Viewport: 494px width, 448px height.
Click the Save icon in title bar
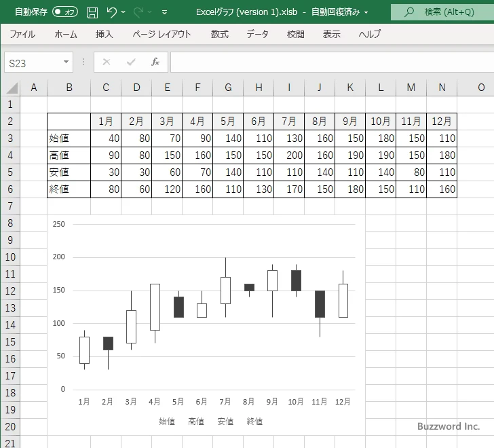[92, 12]
